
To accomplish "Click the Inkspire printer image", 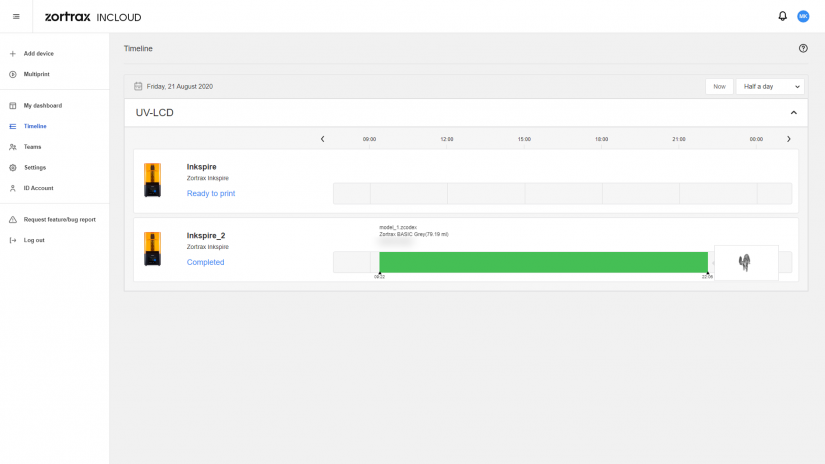I will click(x=153, y=180).
